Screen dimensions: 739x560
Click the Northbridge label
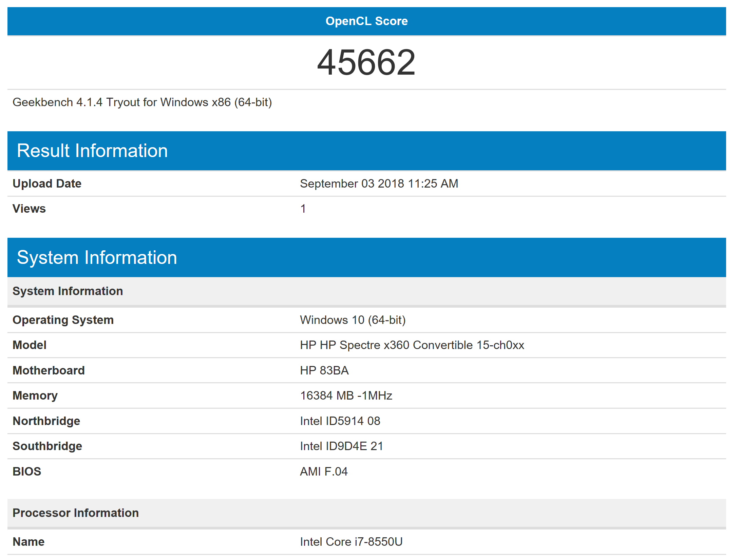(x=46, y=421)
